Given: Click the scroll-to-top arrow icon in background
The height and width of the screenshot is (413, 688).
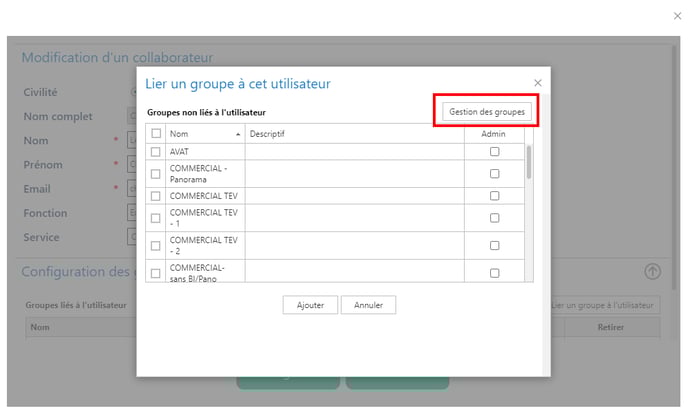Looking at the screenshot, I should tap(652, 271).
